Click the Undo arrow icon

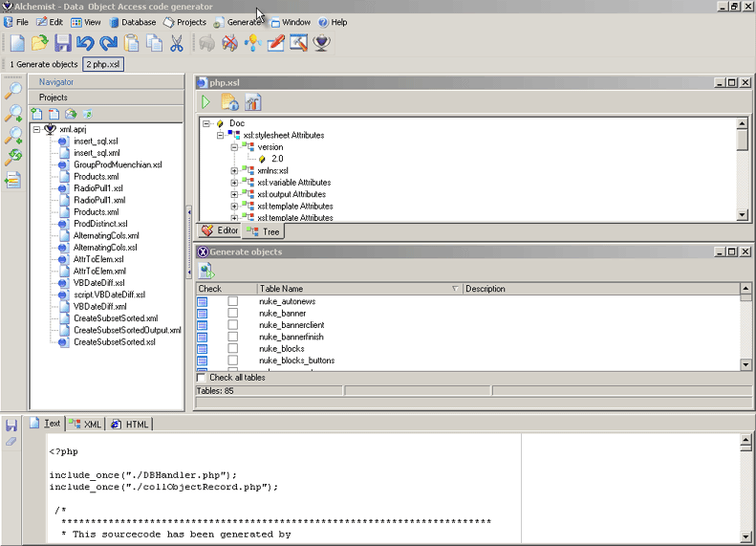85,43
